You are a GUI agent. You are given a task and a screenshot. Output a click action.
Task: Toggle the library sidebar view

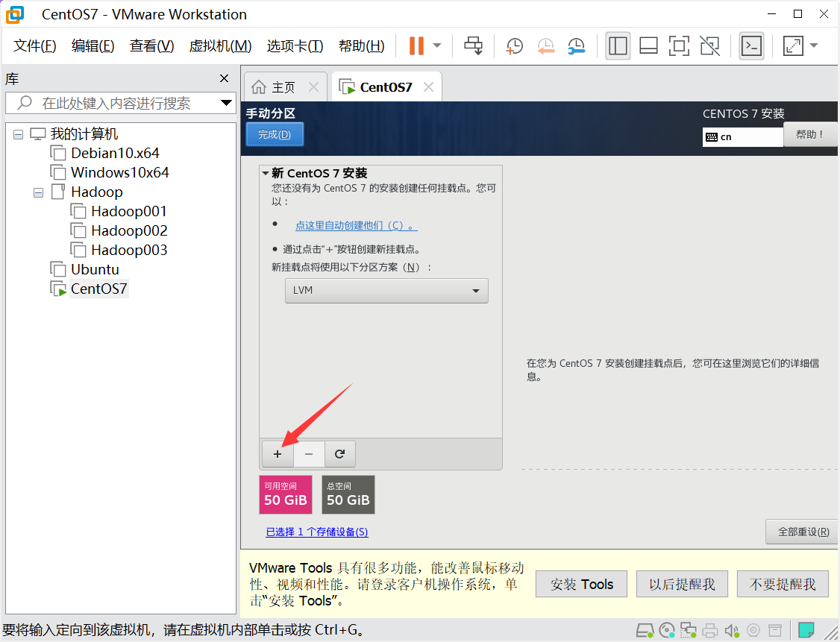618,45
